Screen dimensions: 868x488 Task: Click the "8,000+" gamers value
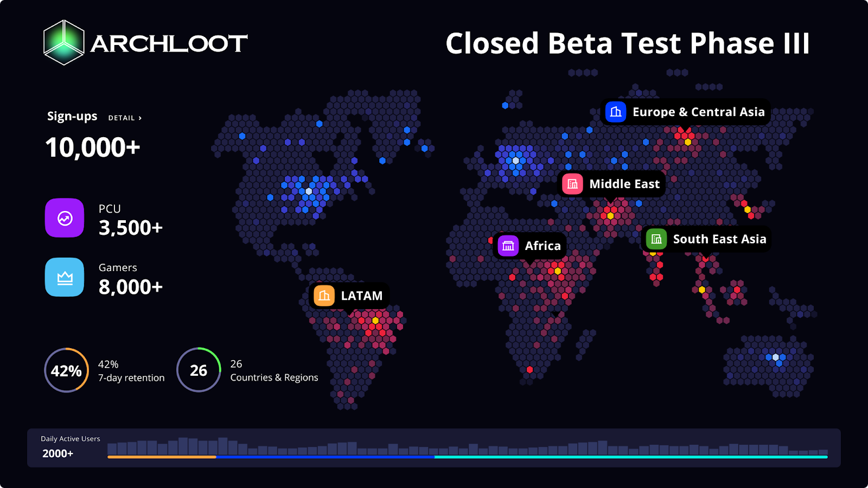pyautogui.click(x=131, y=287)
